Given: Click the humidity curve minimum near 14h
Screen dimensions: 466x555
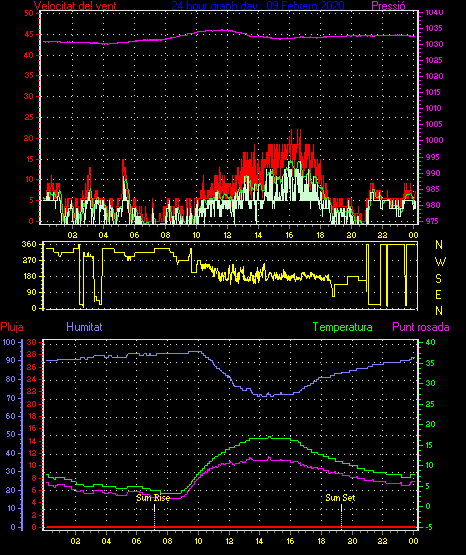Looking at the screenshot, I should click(264, 395).
